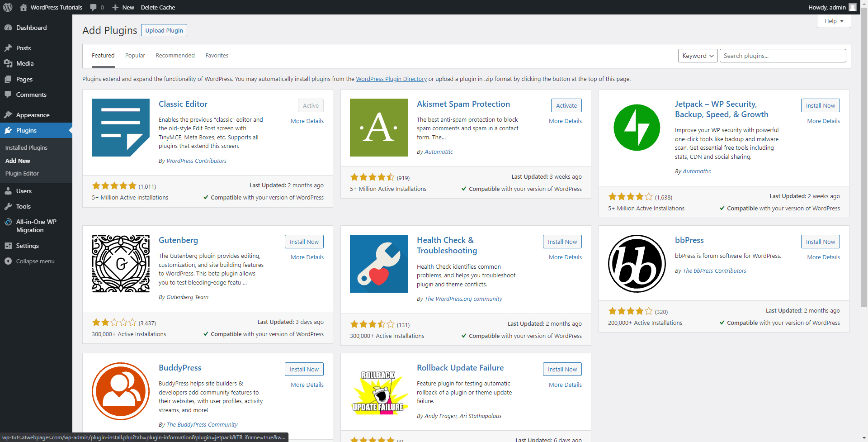868x442 pixels.
Task: Install the Jetpack plugin
Action: click(x=820, y=105)
